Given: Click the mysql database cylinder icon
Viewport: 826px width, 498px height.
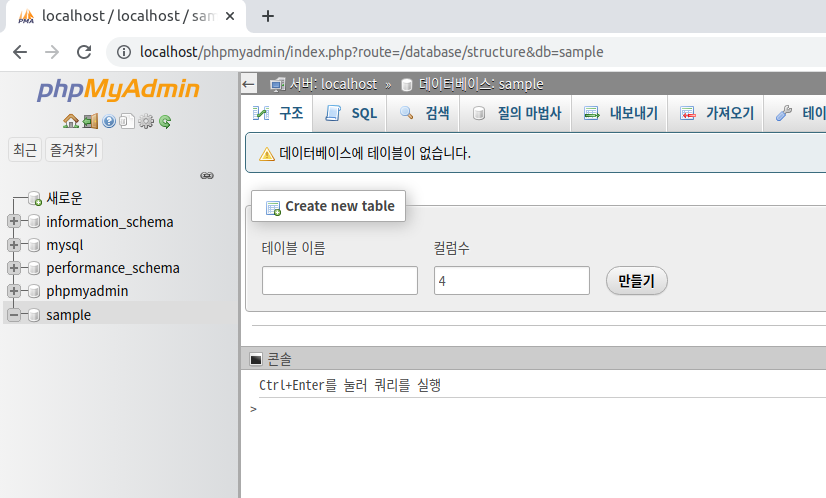Looking at the screenshot, I should pos(34,245).
